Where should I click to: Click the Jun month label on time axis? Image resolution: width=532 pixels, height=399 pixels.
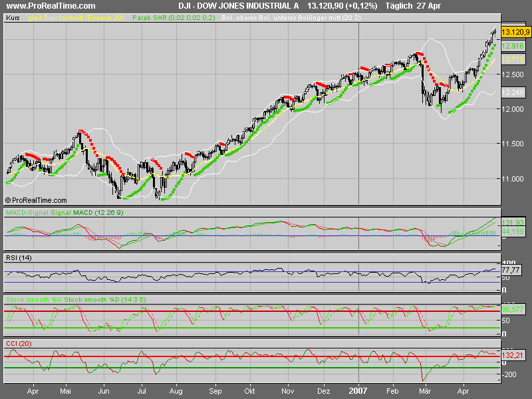click(104, 391)
